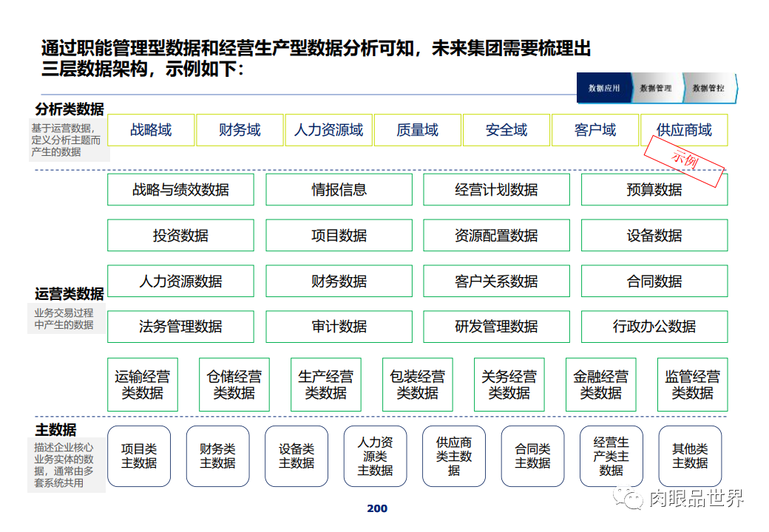769x532 pixels.
Task: Select the 安全域 box
Action: tap(506, 130)
